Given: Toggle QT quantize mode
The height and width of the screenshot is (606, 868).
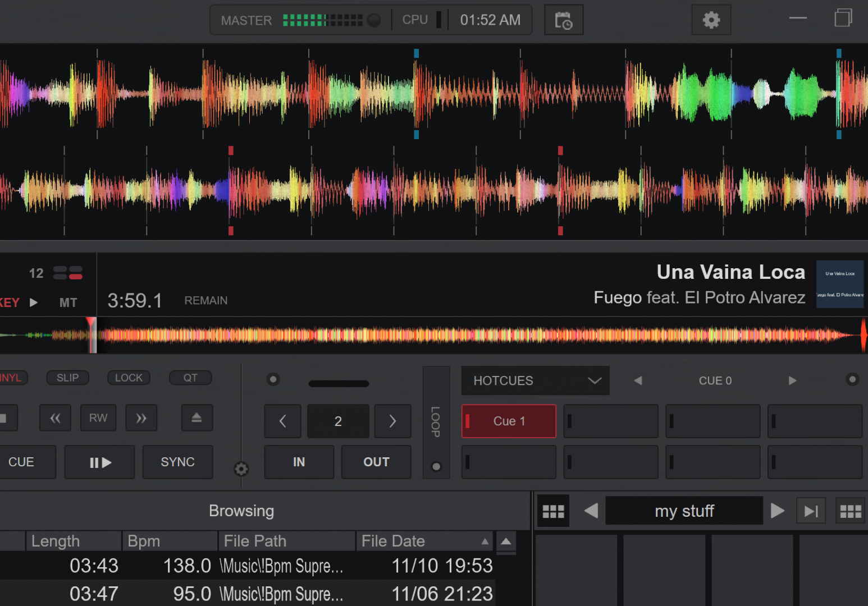Looking at the screenshot, I should (x=190, y=378).
